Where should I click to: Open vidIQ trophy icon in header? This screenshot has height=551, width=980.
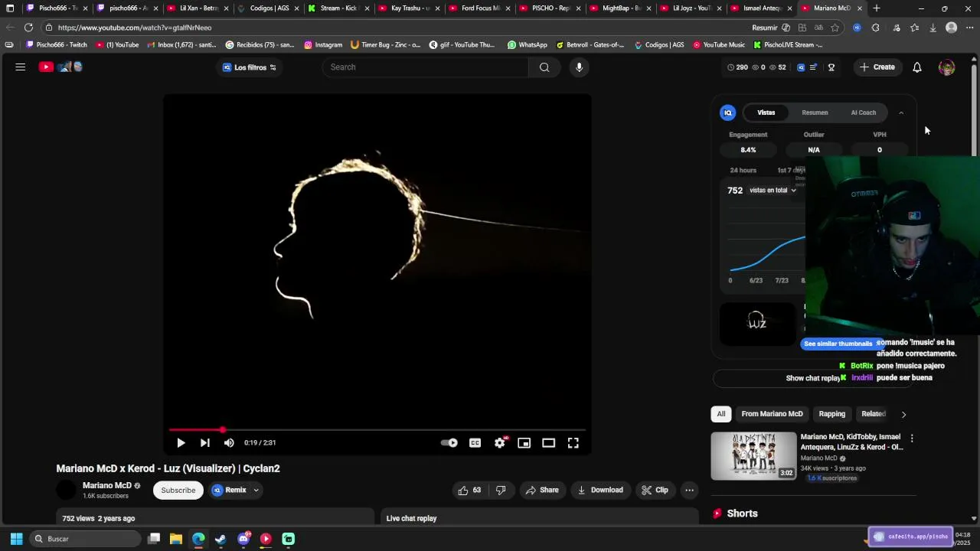click(x=831, y=67)
